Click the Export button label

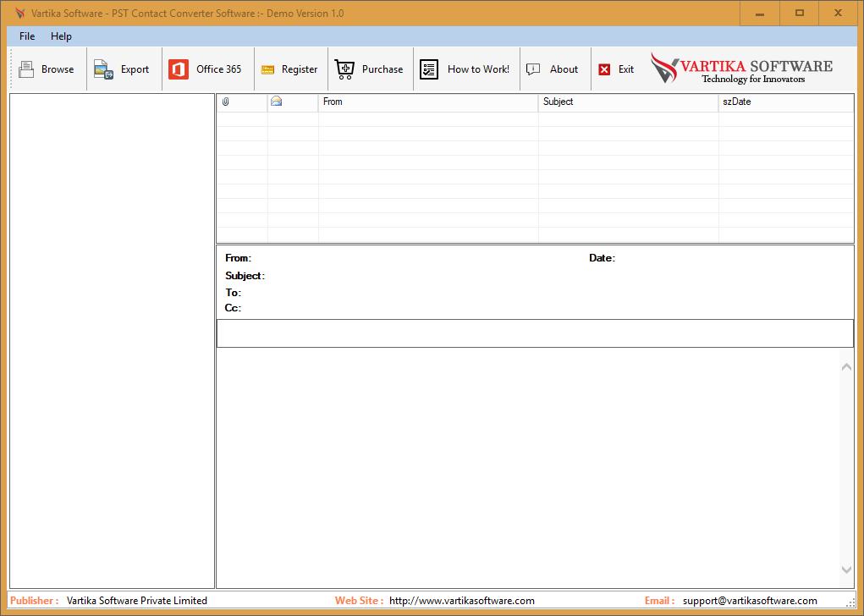pos(135,69)
